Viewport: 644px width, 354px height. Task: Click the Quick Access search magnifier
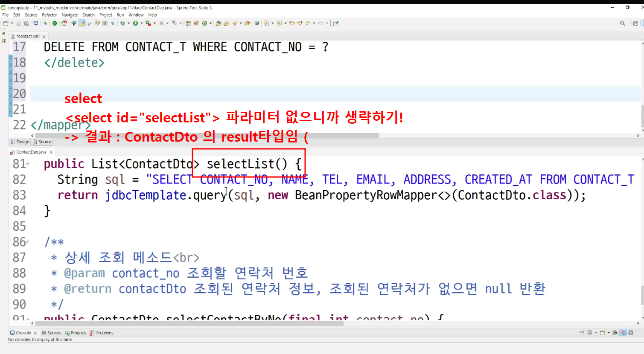point(623,23)
